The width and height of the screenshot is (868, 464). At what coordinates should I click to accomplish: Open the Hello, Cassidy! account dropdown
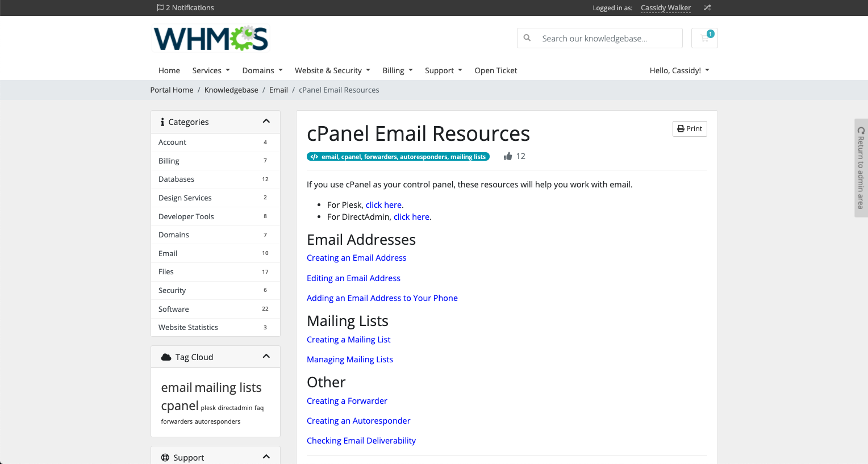click(679, 70)
